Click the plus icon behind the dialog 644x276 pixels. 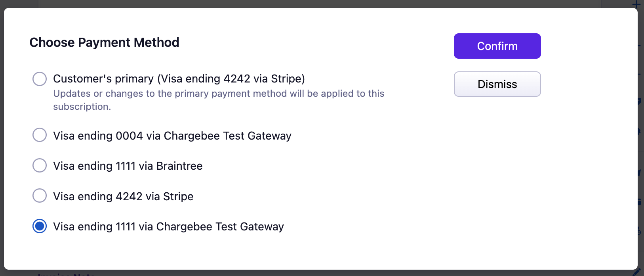pyautogui.click(x=636, y=4)
